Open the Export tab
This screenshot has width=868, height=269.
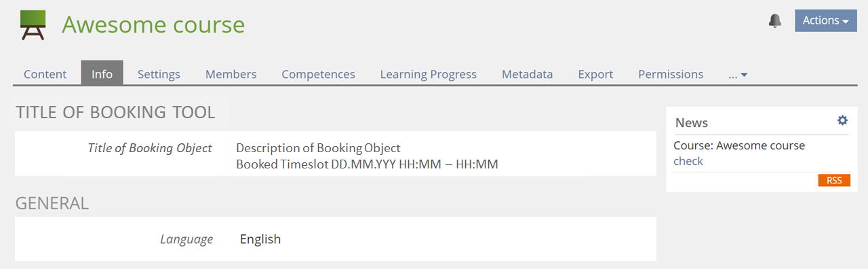coord(595,74)
